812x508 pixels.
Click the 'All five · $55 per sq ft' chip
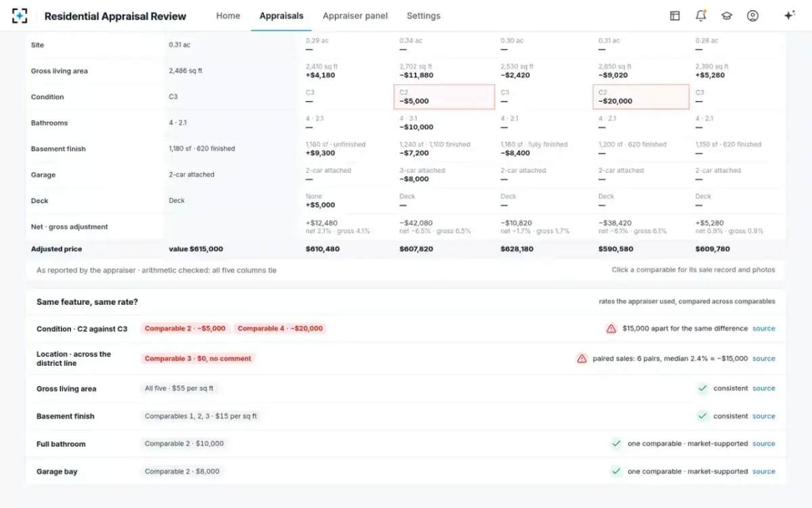pos(180,388)
